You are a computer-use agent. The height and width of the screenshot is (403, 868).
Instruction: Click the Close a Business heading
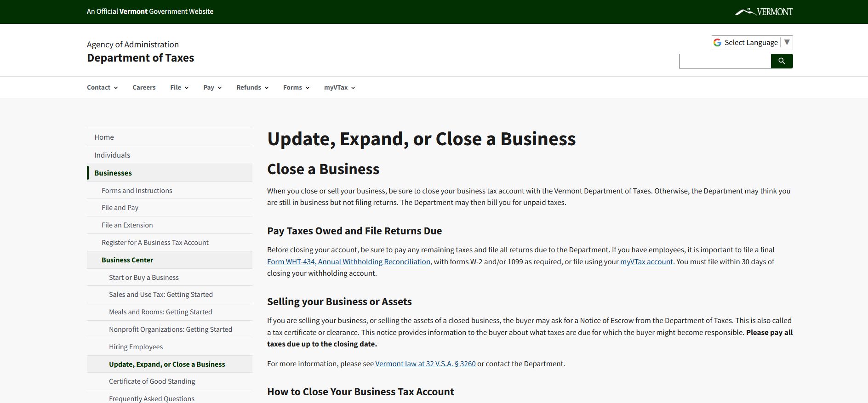click(323, 169)
